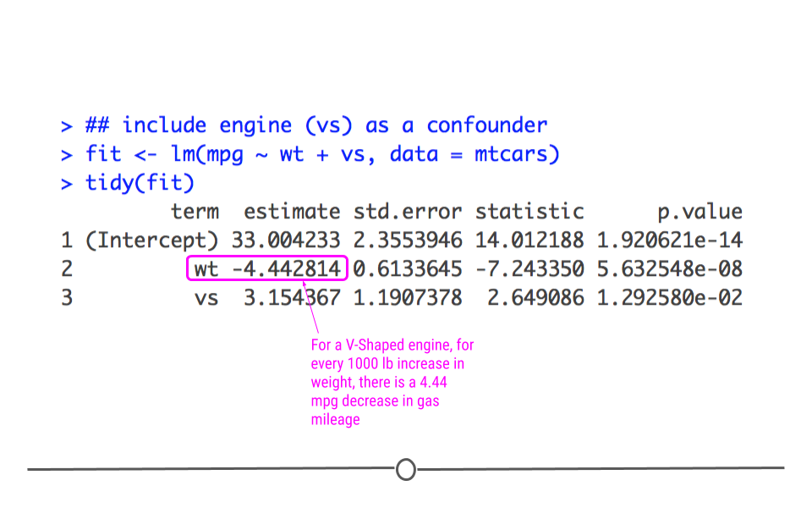Select the 'p.value' column header
Viewport: 812px width, 508px height.
tap(700, 213)
